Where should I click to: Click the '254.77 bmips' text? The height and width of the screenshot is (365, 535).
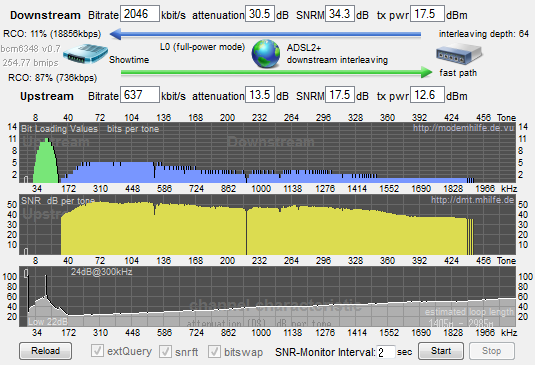(x=30, y=62)
